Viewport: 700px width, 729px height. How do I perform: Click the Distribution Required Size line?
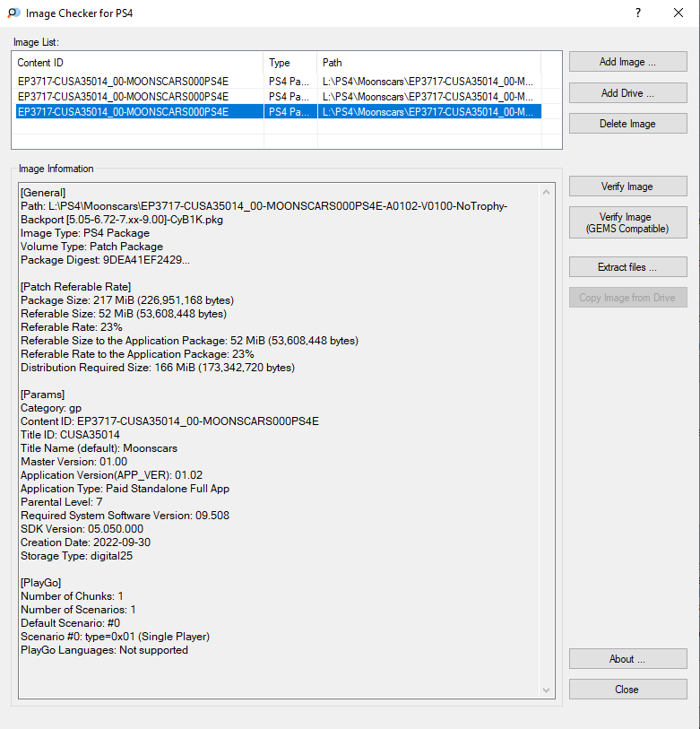(x=158, y=368)
